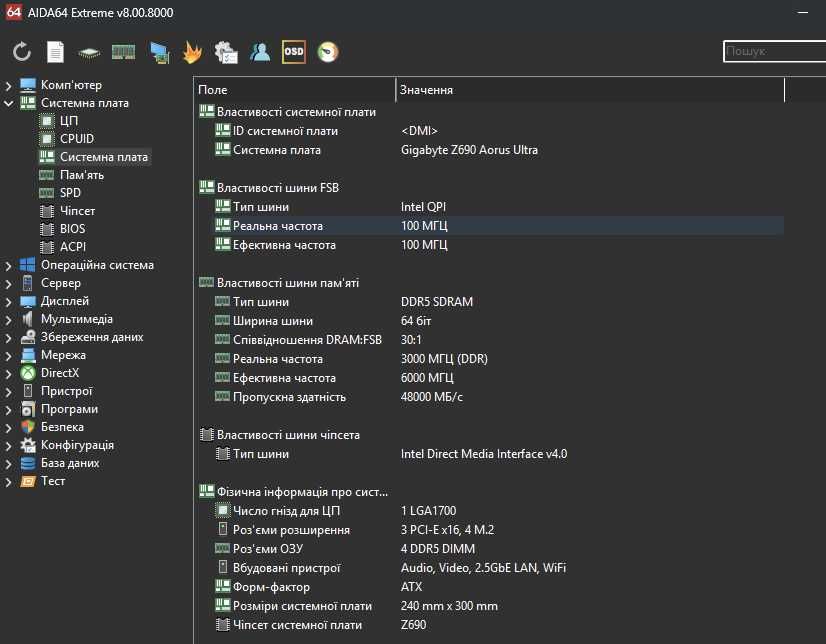Open the OSD panel icon
826x644 pixels.
[294, 52]
